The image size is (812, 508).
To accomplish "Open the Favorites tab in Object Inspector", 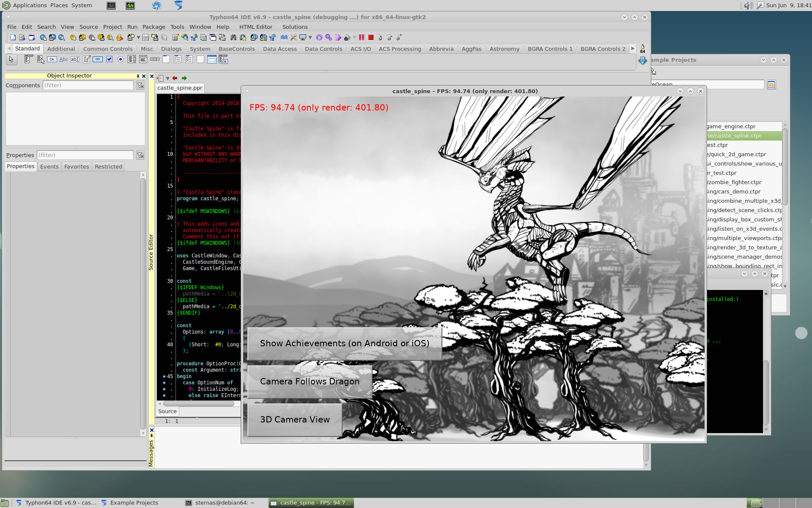I will tap(77, 166).
